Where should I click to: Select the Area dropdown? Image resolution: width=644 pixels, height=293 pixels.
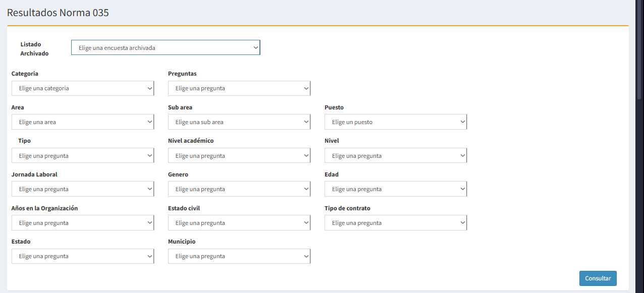pos(83,122)
